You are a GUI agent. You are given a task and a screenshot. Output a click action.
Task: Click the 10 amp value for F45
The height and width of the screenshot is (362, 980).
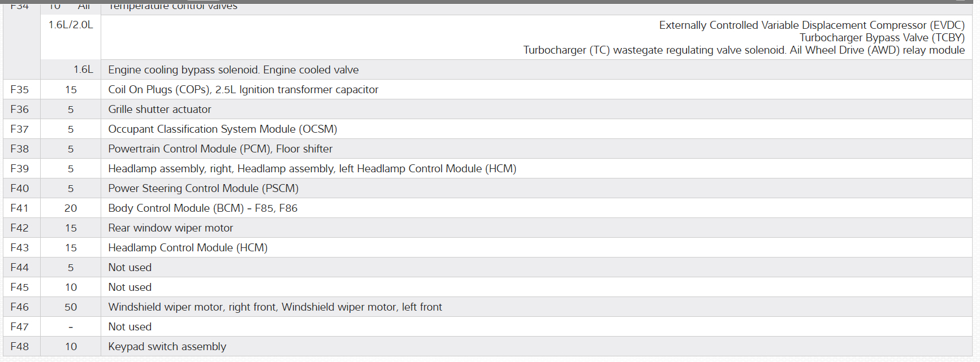pos(71,287)
